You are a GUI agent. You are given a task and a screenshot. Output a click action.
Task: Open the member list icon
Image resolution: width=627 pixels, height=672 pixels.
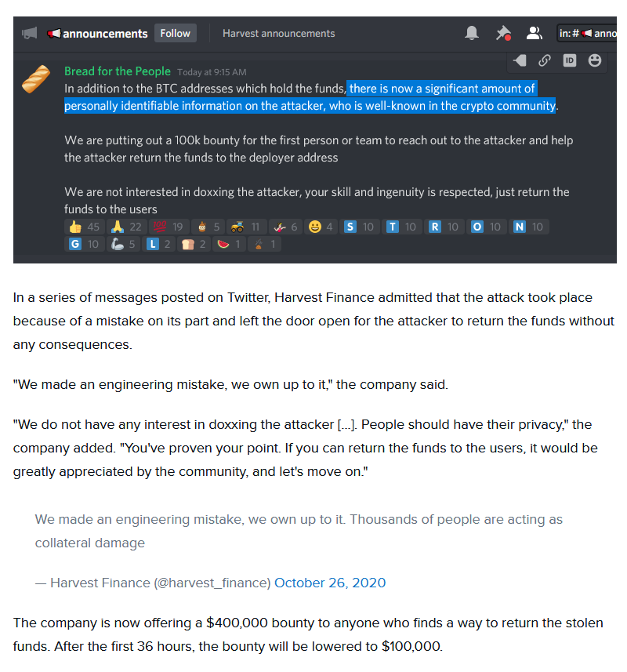point(534,33)
